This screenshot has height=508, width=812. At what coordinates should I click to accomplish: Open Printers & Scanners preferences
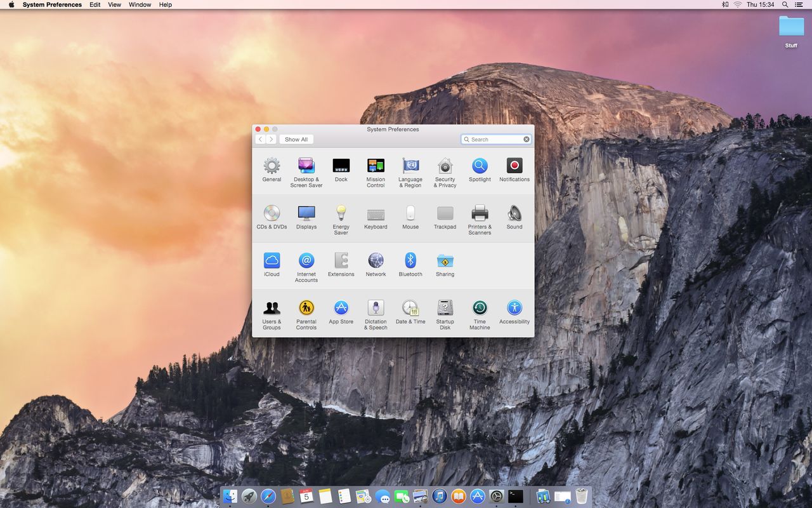[x=480, y=220]
